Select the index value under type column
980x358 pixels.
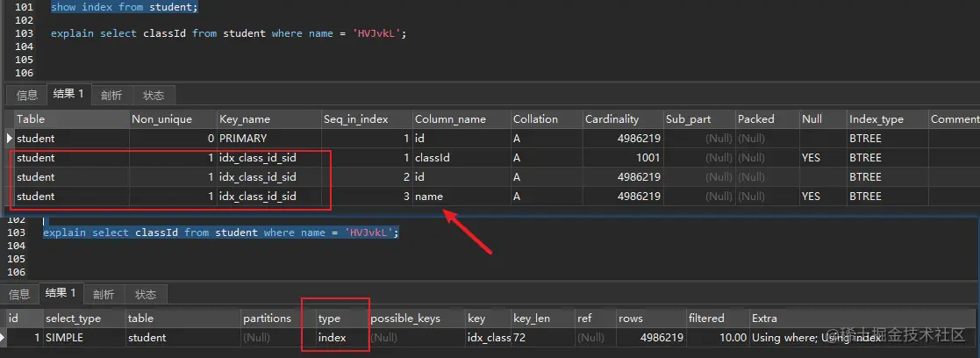(341, 338)
